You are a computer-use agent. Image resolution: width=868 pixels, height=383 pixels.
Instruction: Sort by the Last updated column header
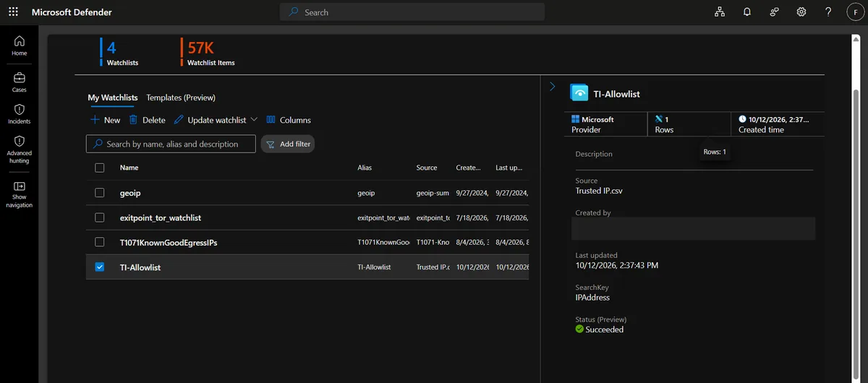point(509,168)
